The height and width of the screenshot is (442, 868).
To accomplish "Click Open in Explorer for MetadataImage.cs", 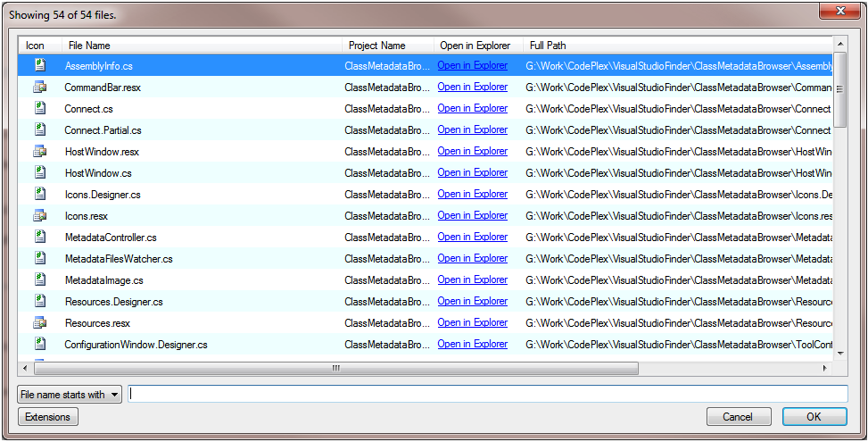I will click(472, 280).
